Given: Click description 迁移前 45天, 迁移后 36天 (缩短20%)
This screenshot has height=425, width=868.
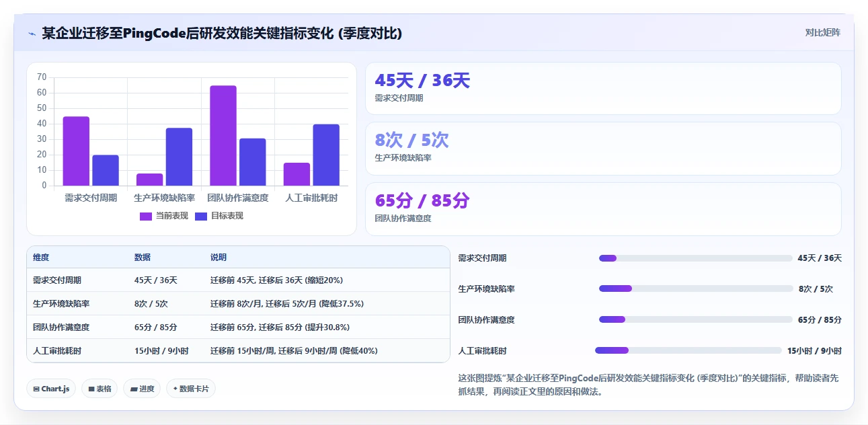Looking at the screenshot, I should click(x=277, y=280).
